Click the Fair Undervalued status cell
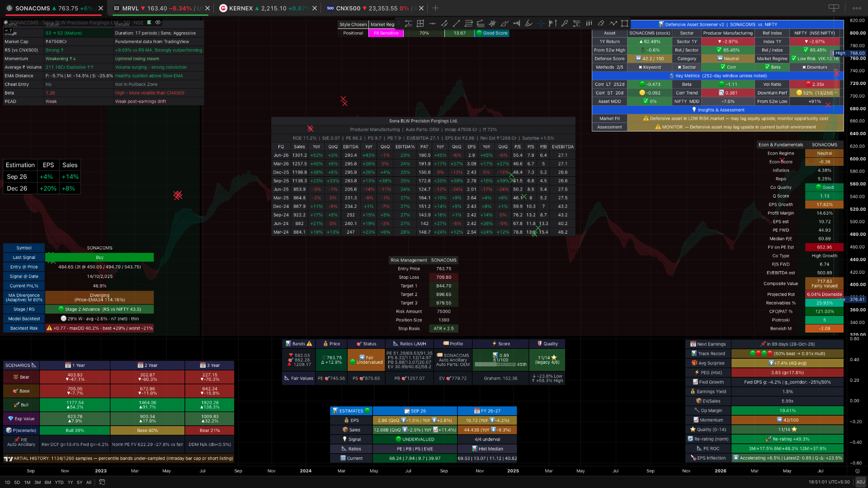The width and height of the screenshot is (868, 488). click(366, 360)
